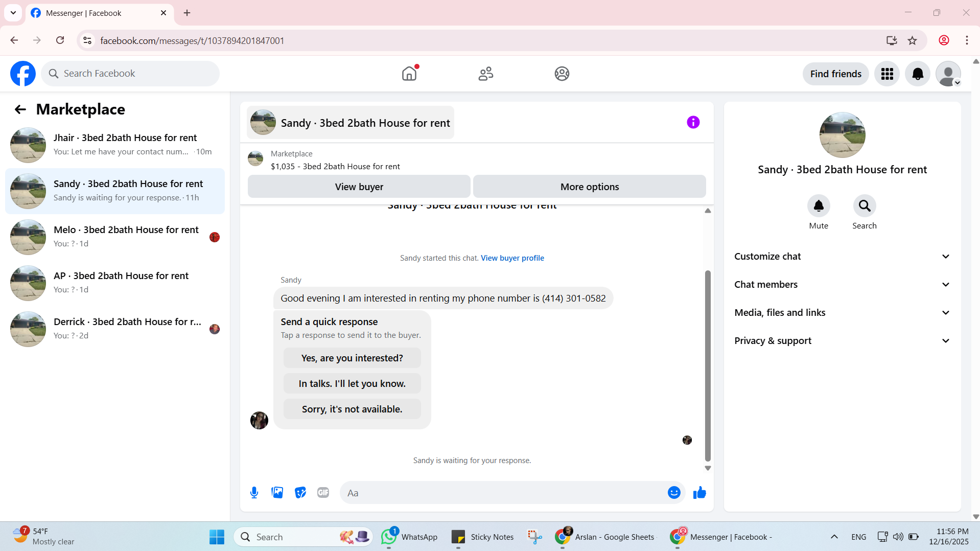Open Arslan Google Sheets Chrome window
980x551 pixels.
point(605,537)
